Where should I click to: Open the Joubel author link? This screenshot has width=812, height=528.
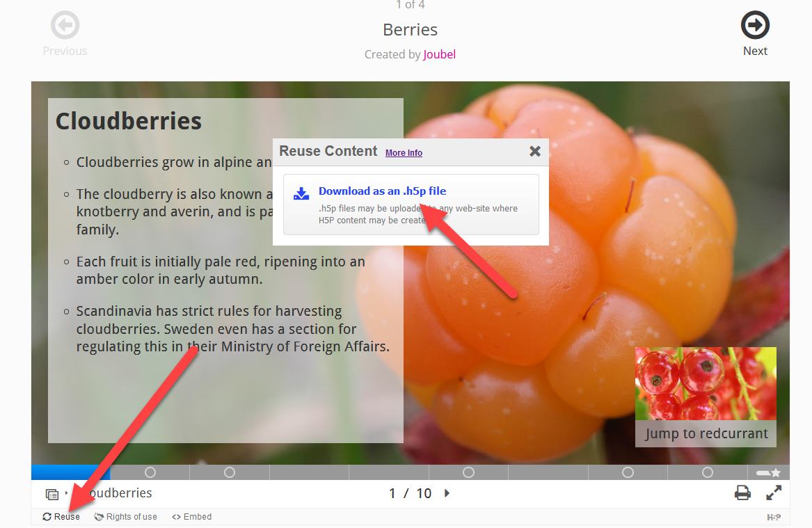tap(439, 54)
